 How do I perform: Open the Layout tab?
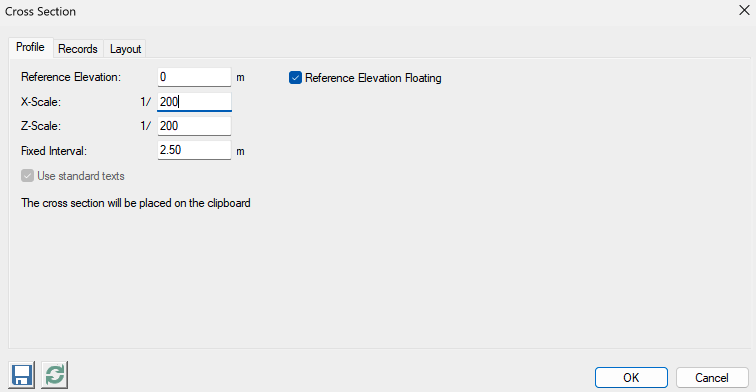pos(125,49)
